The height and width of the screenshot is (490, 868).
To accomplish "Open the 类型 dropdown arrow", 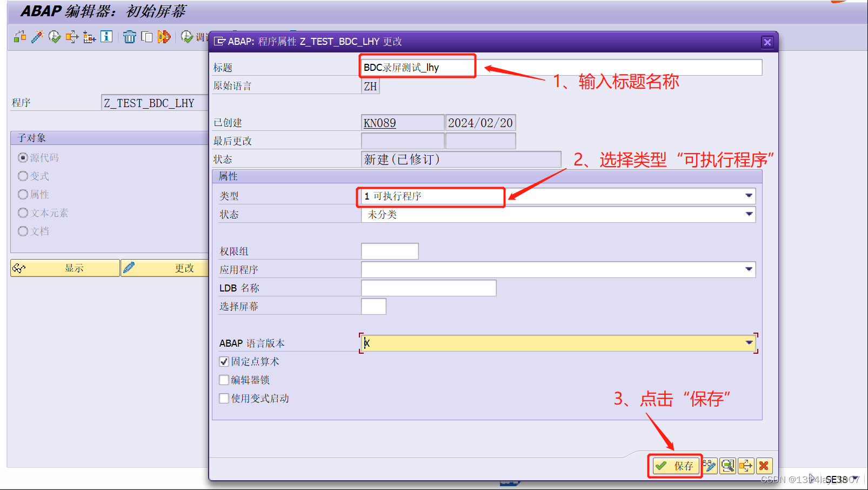I will [749, 196].
